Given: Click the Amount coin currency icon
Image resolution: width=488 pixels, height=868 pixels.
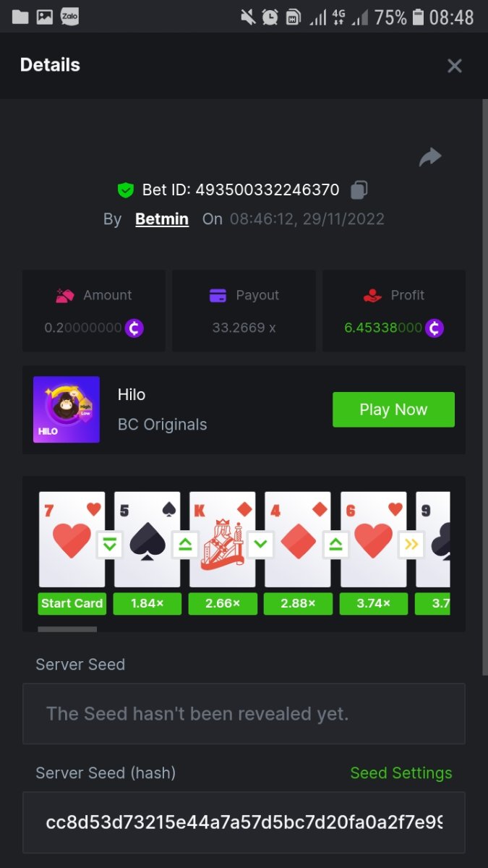Looking at the screenshot, I should pyautogui.click(x=134, y=328).
